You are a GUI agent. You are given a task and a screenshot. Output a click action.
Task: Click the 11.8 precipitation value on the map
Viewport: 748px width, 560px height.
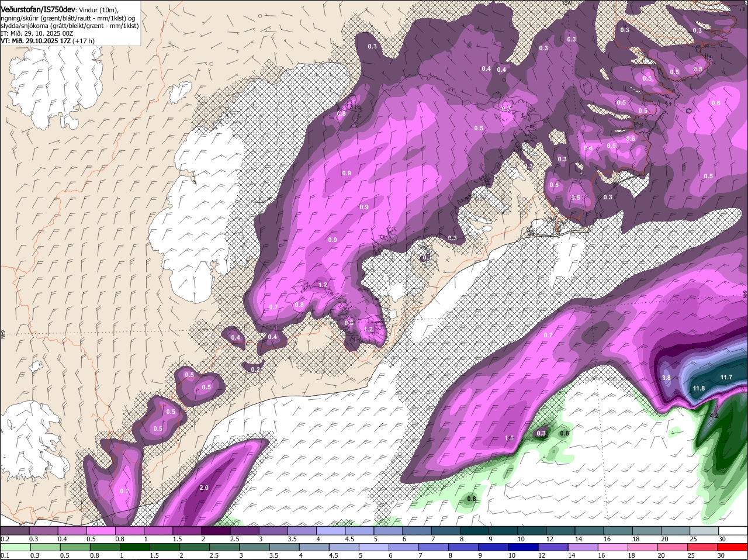point(699,388)
